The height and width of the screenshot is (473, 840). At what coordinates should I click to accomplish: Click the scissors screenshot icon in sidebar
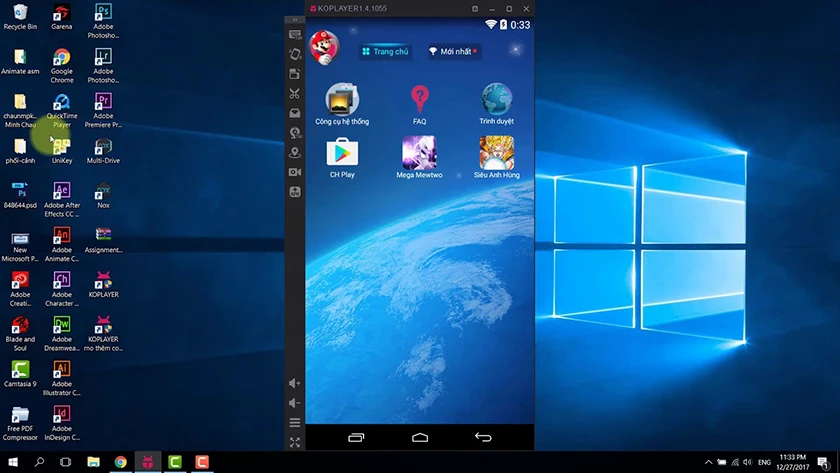(295, 94)
